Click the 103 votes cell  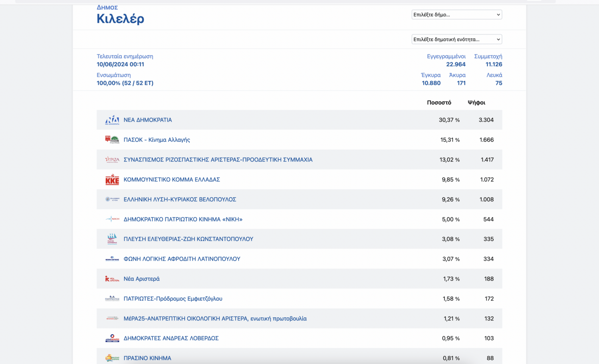coord(489,338)
